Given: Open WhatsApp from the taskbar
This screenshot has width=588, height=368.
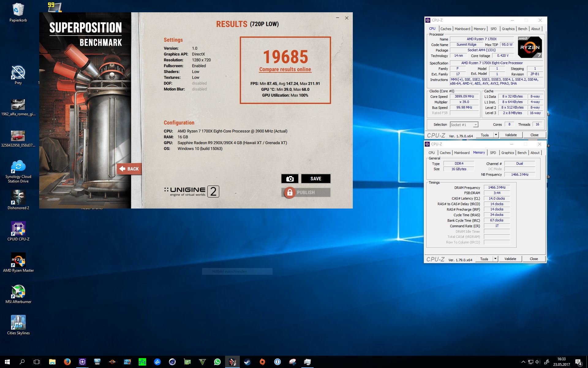Looking at the screenshot, I should click(x=217, y=362).
